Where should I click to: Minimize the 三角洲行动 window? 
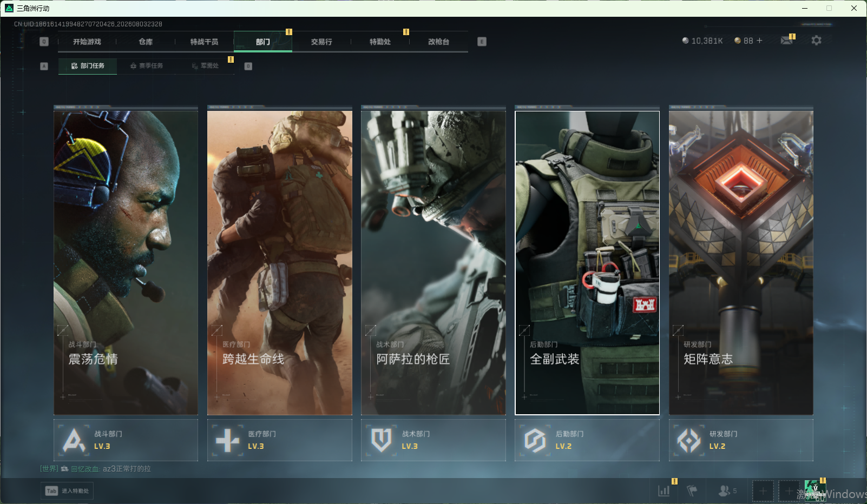tap(804, 8)
